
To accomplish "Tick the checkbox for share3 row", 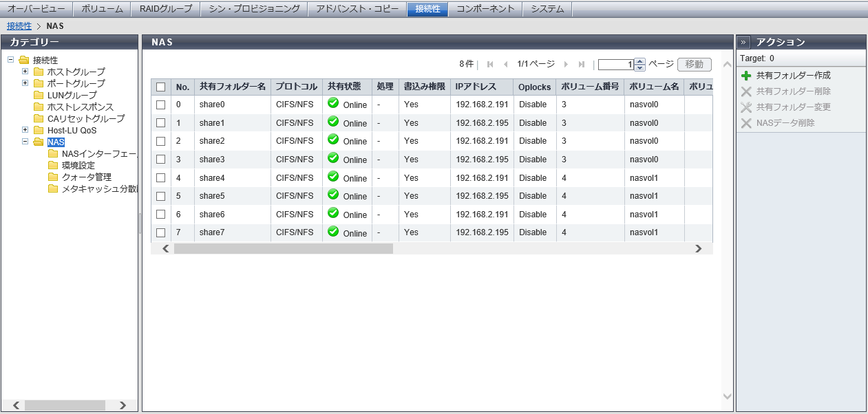I will [x=161, y=160].
